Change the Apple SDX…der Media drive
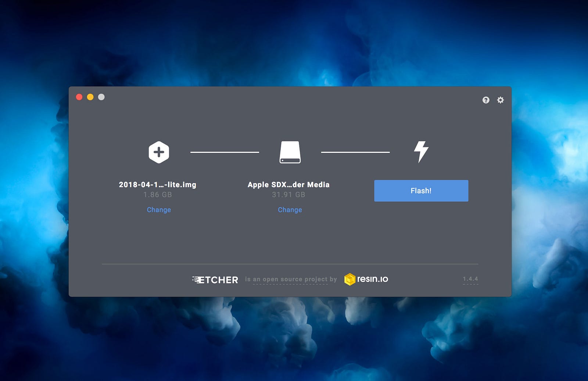 coord(290,210)
